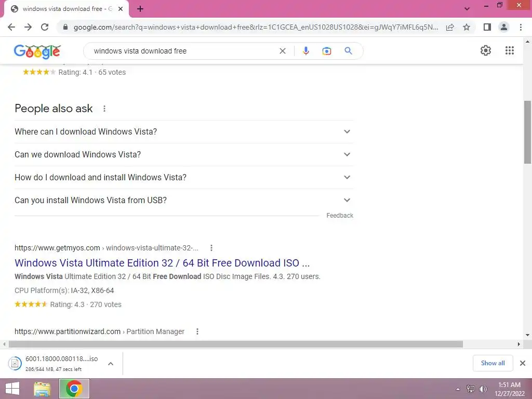
Task: Submit search with the magnifying glass
Action: click(x=348, y=51)
